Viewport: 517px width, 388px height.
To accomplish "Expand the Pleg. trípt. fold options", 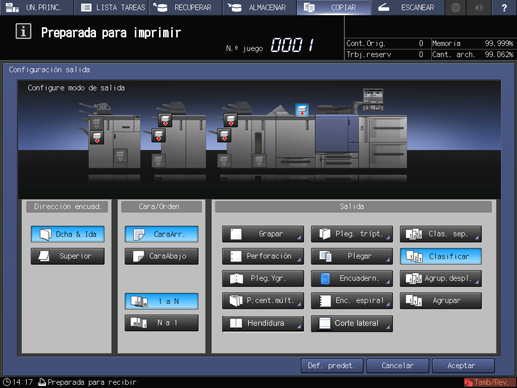I will point(352,234).
